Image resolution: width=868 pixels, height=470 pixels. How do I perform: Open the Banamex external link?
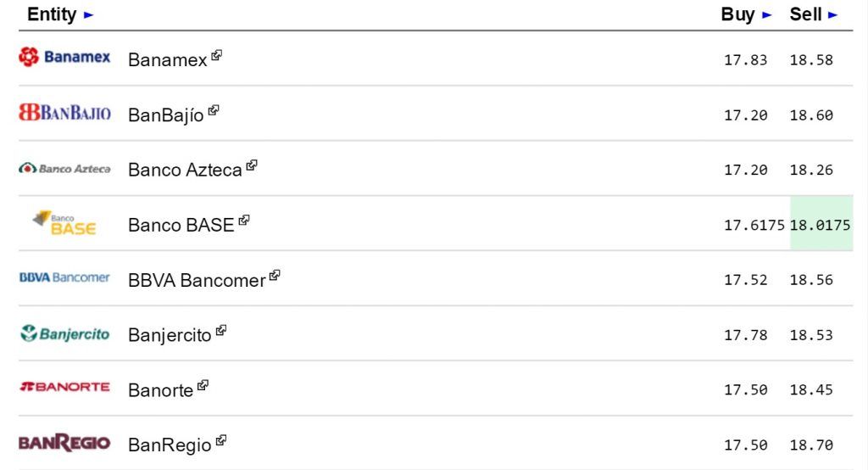pyautogui.click(x=167, y=60)
